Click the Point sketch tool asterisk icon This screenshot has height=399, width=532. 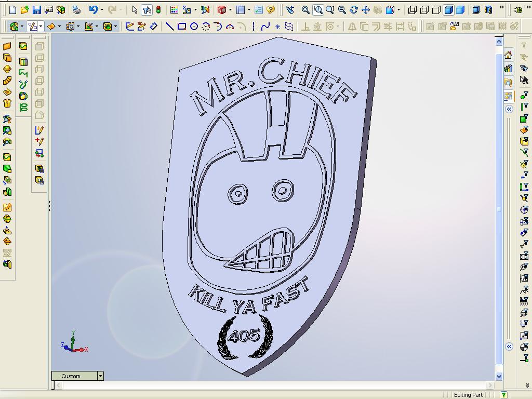click(x=277, y=26)
